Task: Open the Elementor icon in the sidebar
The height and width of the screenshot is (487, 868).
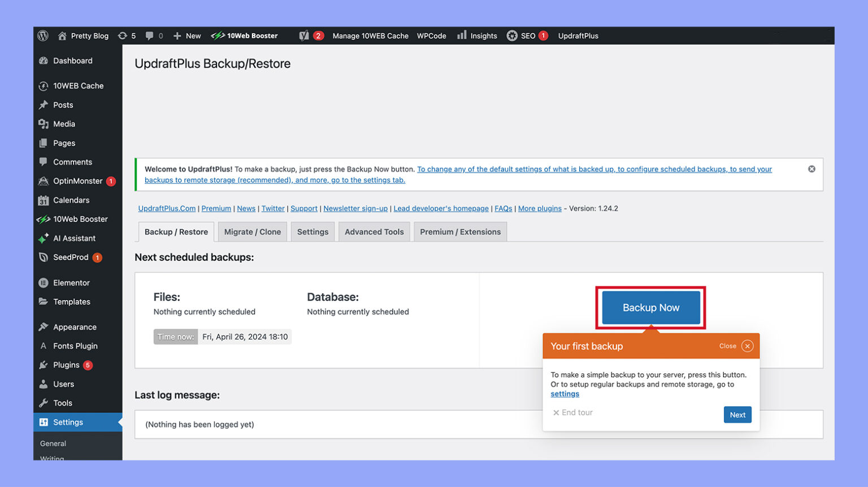Action: click(x=44, y=282)
